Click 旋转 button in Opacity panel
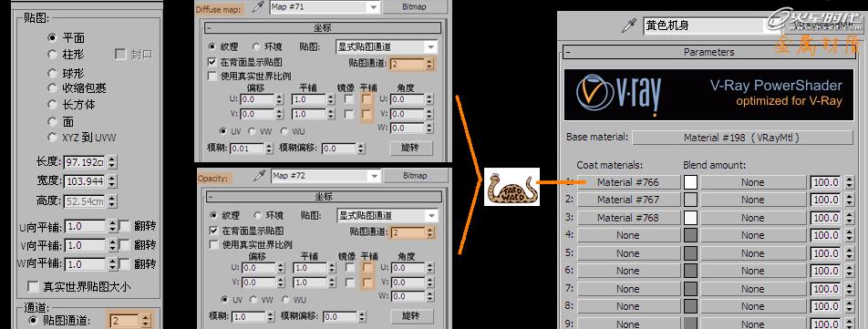 click(411, 316)
